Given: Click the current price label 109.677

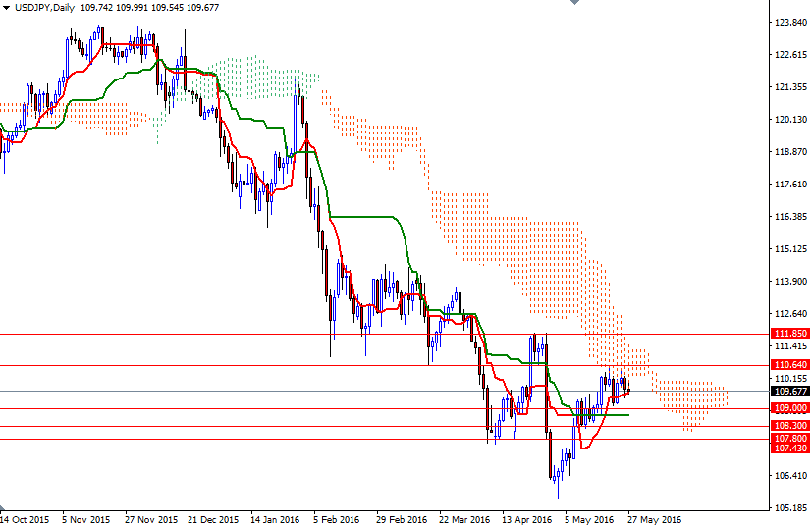Looking at the screenshot, I should [x=789, y=392].
